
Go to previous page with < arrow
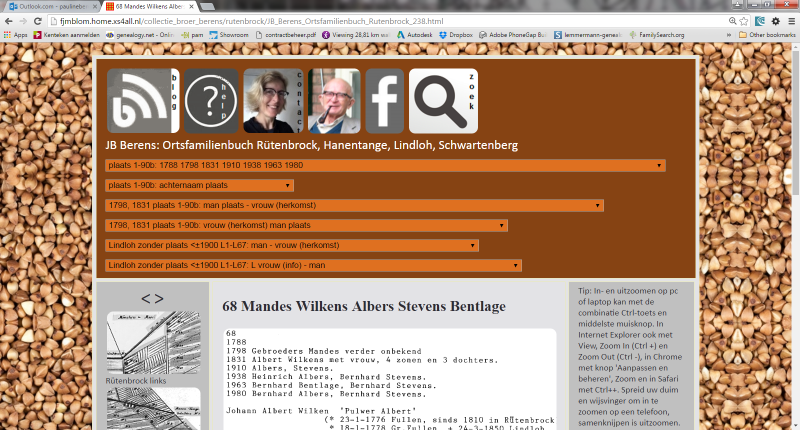(x=146, y=298)
